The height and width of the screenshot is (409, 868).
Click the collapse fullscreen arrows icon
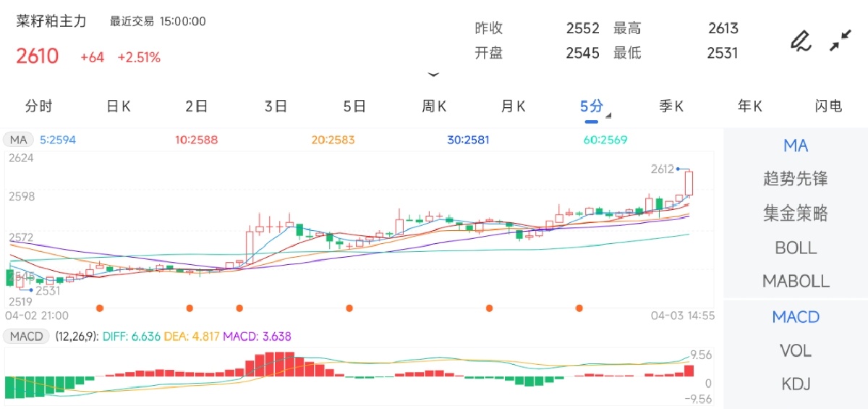840,41
